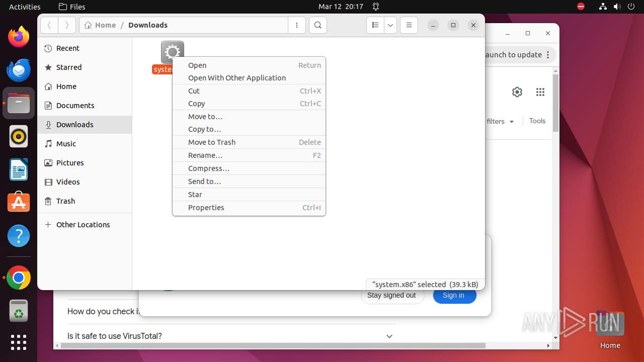Viewport: 644px width, 362px height.
Task: Click Stay signed out button
Action: pos(391,295)
